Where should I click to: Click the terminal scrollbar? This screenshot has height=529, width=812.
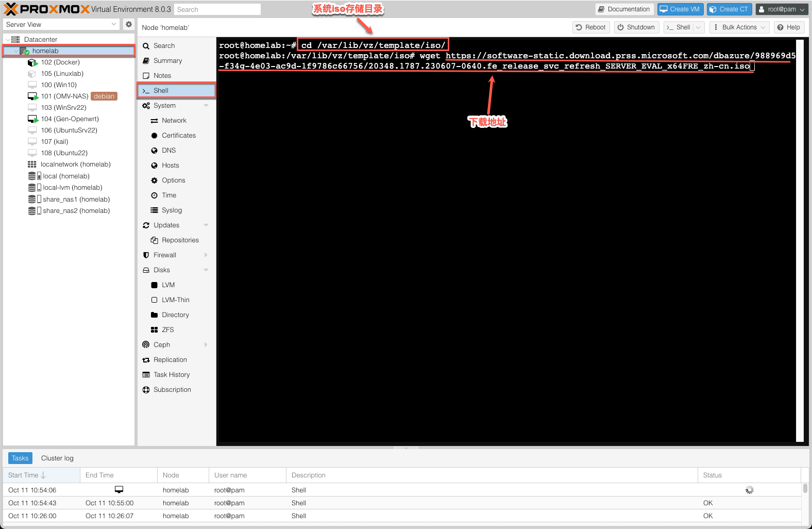tap(800, 240)
